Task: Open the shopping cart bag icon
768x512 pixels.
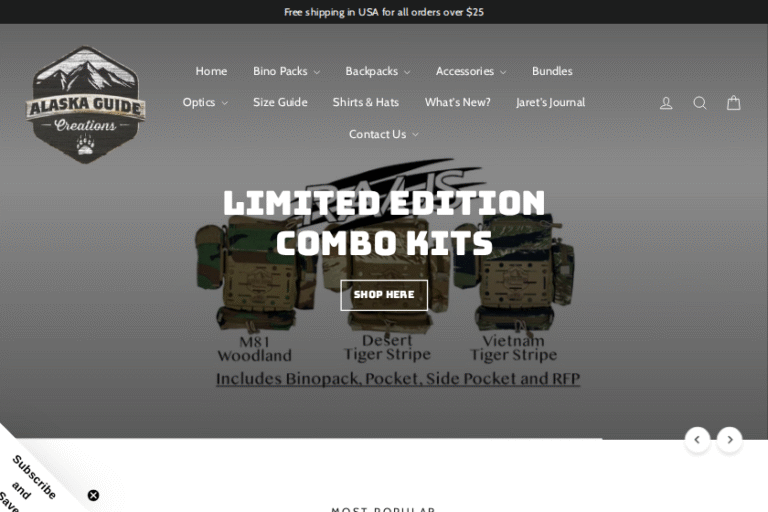Action: coord(733,103)
